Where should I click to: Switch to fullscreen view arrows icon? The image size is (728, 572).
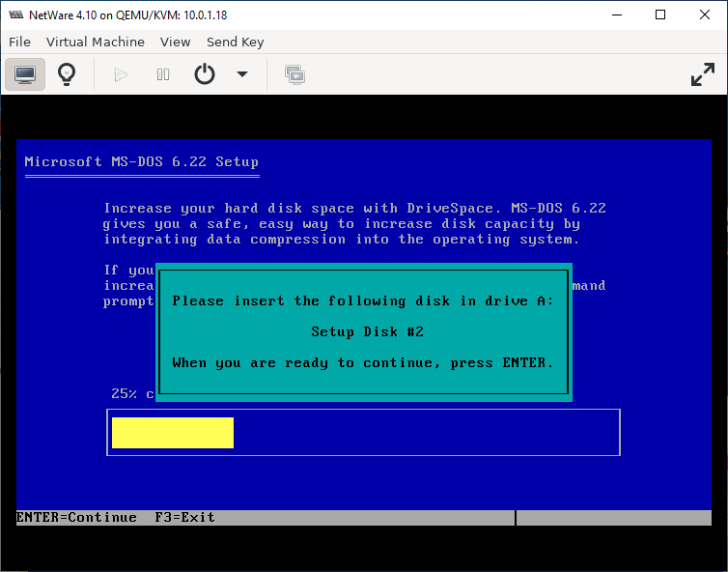pyautogui.click(x=703, y=74)
